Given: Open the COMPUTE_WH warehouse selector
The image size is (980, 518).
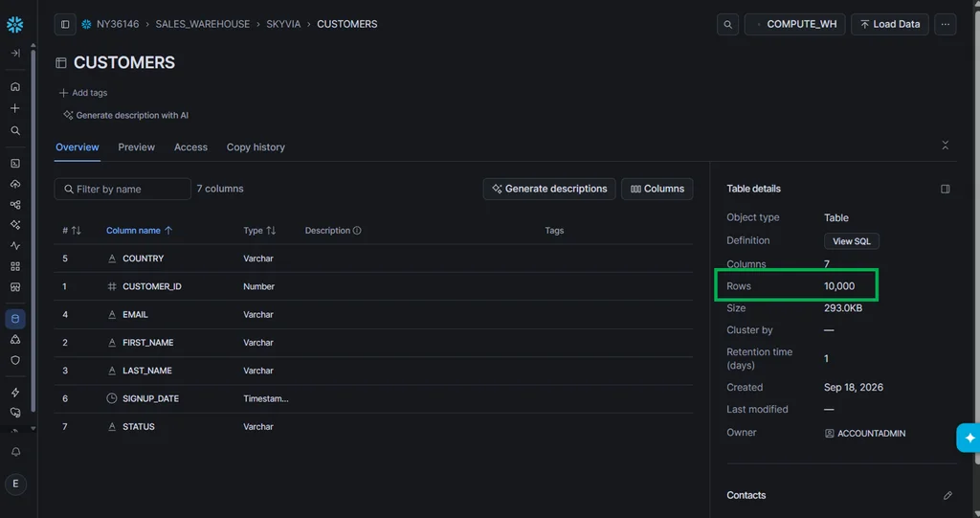Looking at the screenshot, I should (795, 24).
